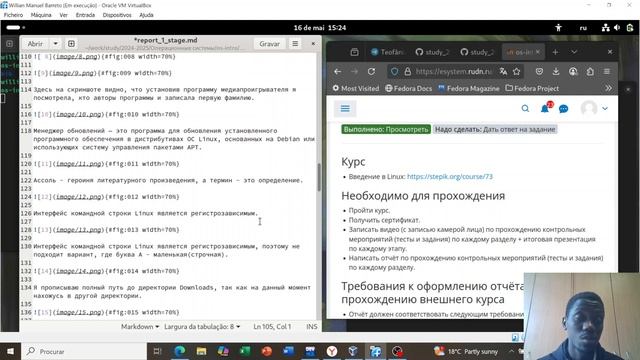The width and height of the screenshot is (640, 360).
Task: Open the Firefox extensions icon
Action: pos(590,71)
